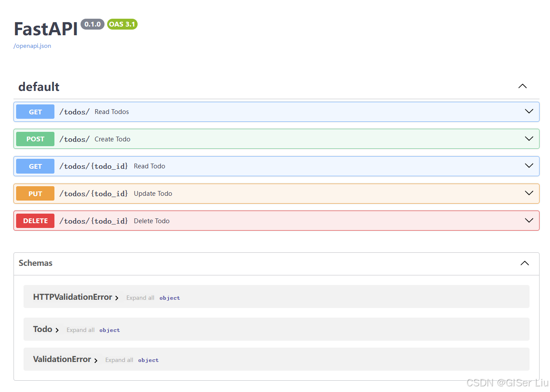Expand the HTTPValidationError schema arrow
Image resolution: width=550 pixels, height=392 pixels.
click(117, 298)
